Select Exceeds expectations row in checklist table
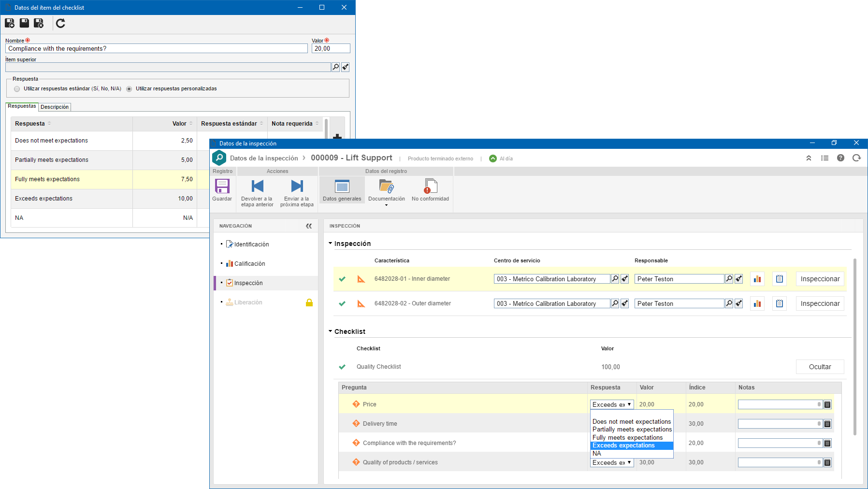This screenshot has width=868, height=489. [110, 199]
